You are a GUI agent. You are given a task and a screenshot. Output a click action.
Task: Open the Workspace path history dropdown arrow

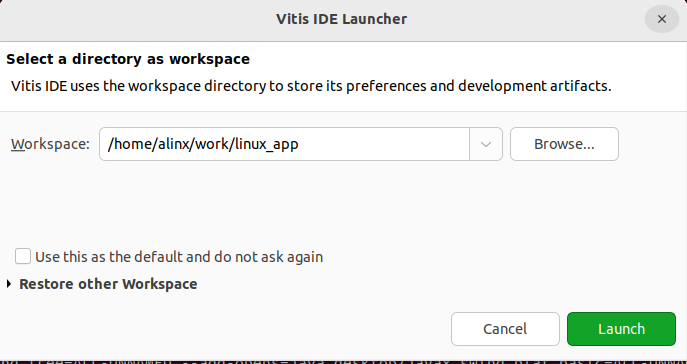coord(485,144)
